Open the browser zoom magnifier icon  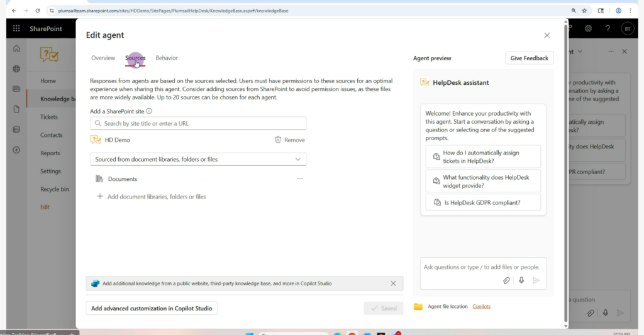(x=574, y=11)
